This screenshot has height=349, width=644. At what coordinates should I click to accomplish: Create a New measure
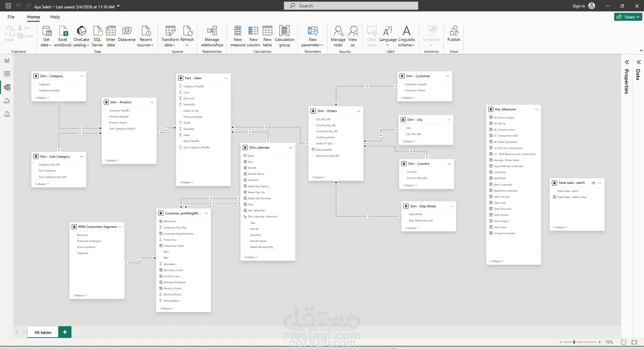point(238,36)
